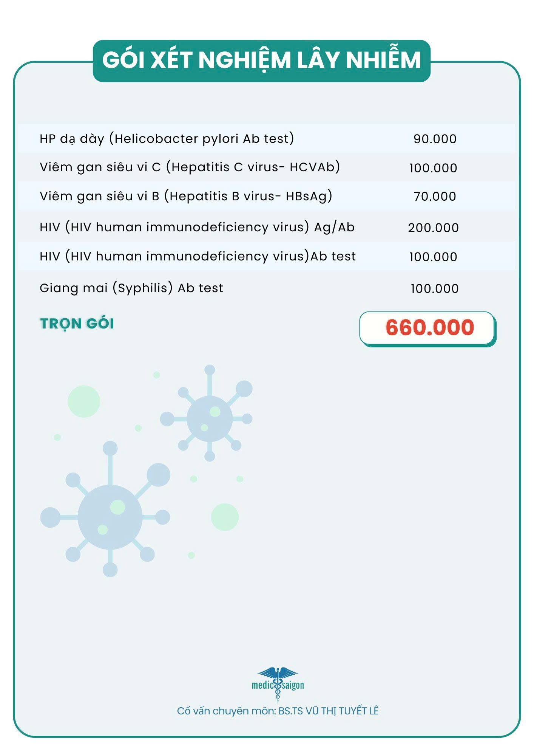Click the green circle left of small virus

tap(84, 401)
